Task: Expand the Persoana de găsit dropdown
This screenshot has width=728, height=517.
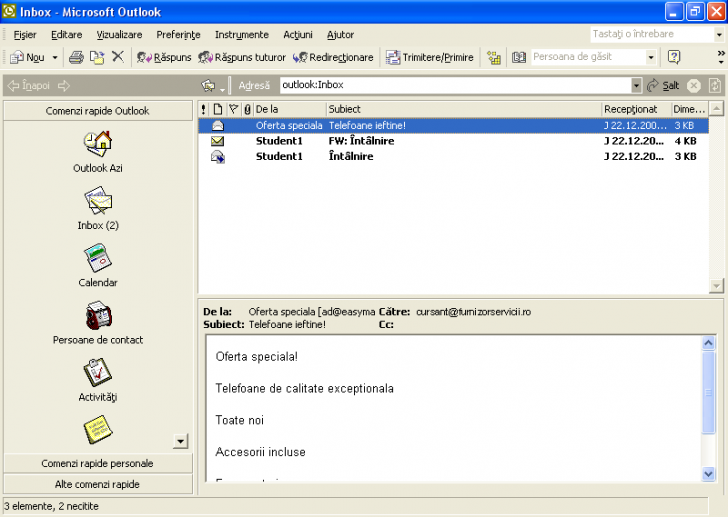Action: click(651, 58)
